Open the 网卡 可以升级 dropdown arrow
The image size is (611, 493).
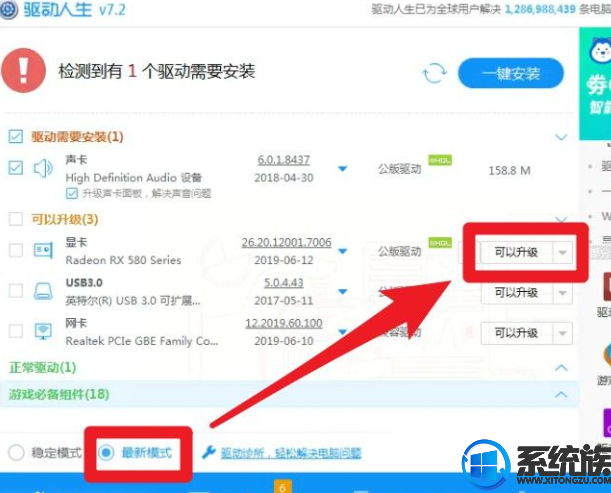(562, 334)
